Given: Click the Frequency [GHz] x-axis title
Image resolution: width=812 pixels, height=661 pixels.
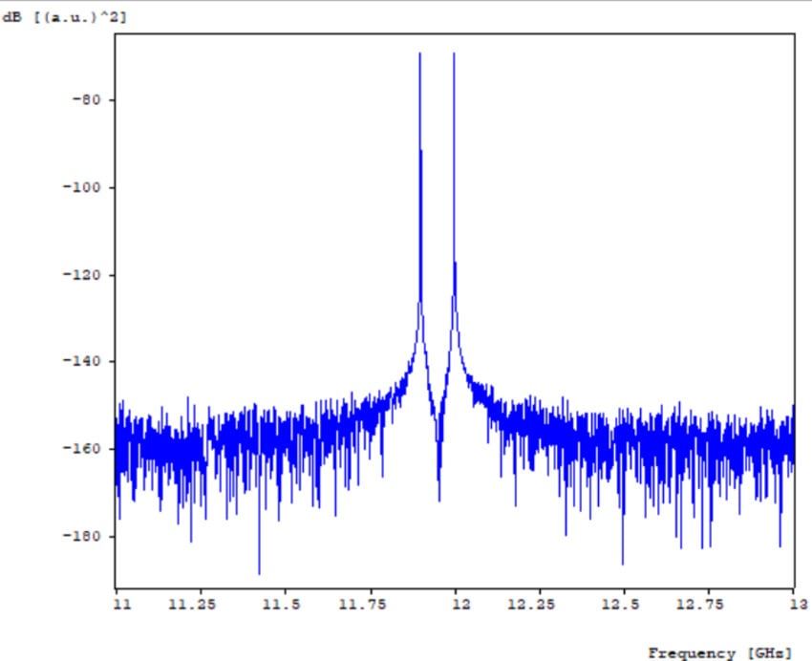Looking at the screenshot, I should point(720,652).
